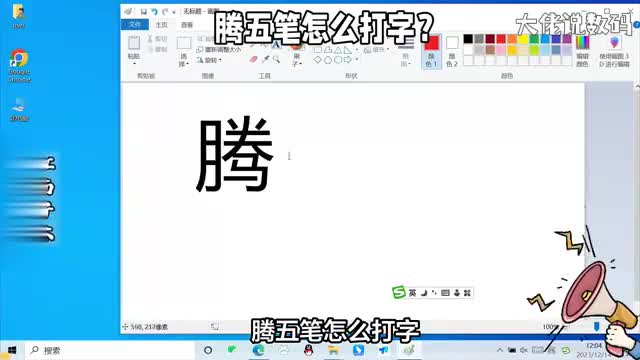This screenshot has width=640, height=360.
Task: Click the Save icon in quick access
Action: coord(144,11)
